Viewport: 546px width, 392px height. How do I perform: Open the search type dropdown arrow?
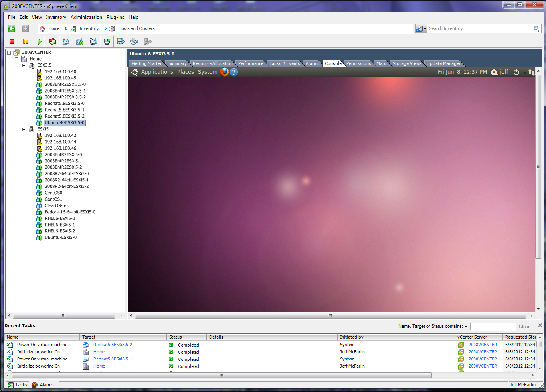(425, 29)
